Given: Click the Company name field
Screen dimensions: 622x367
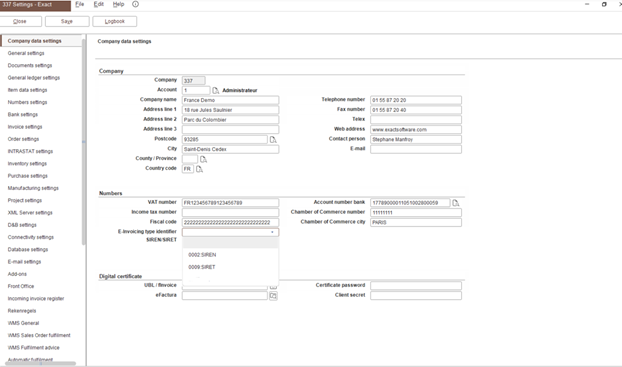Looking at the screenshot, I should [230, 100].
